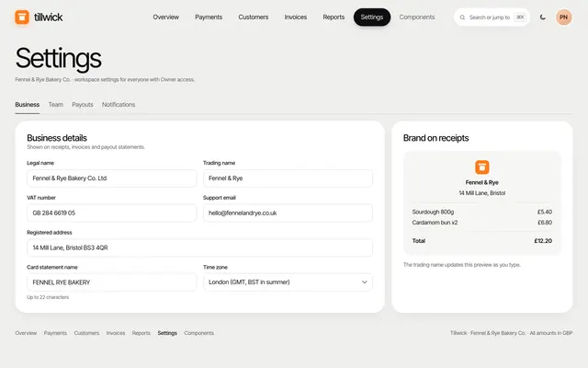Edit the VAT number field
Viewport: 588px width, 368px height.
click(x=111, y=213)
